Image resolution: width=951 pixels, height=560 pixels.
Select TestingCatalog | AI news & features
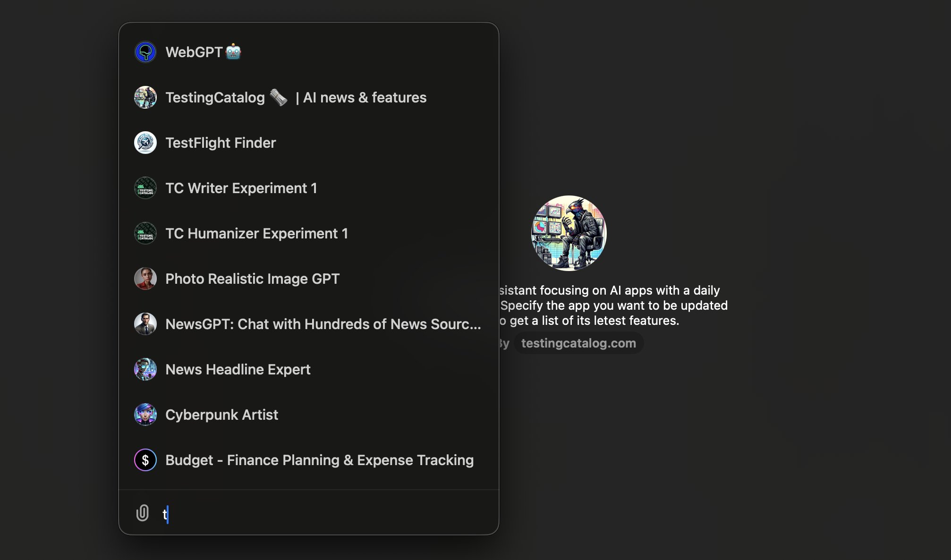pyautogui.click(x=309, y=97)
